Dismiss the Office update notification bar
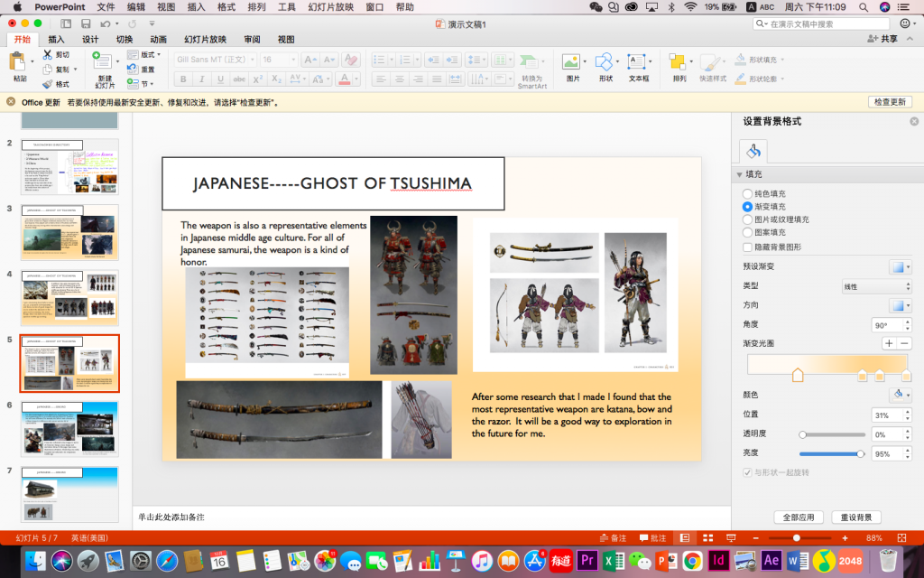Screen dimensions: 924x578 click(11, 102)
